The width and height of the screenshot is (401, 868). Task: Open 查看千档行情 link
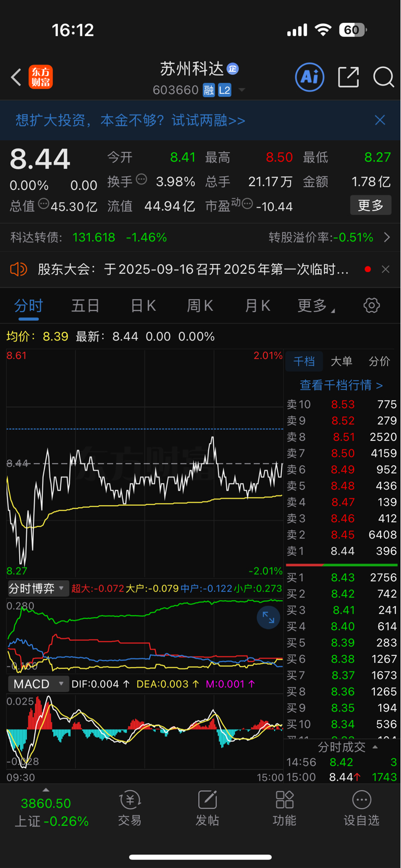pyautogui.click(x=341, y=385)
